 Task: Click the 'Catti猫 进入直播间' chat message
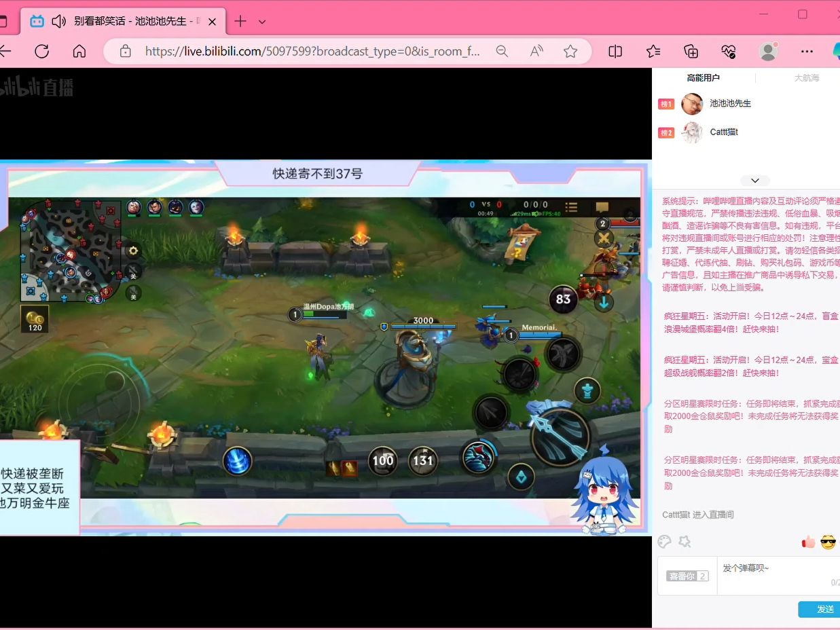tap(698, 515)
